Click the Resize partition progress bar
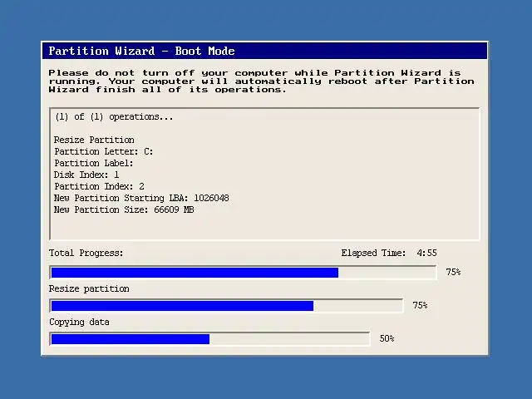The image size is (532, 399). coord(226,306)
